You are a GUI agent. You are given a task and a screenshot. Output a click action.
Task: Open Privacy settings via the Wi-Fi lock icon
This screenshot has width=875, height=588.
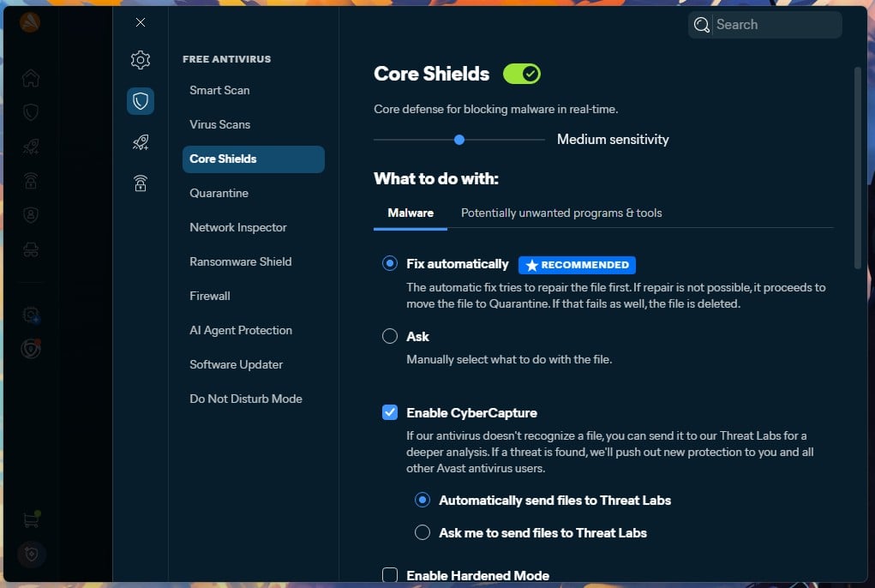(140, 183)
